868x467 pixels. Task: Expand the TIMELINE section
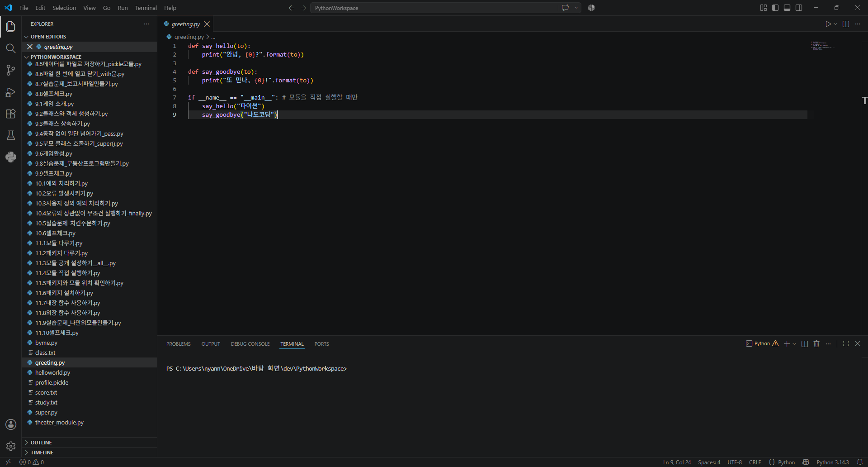click(x=42, y=453)
